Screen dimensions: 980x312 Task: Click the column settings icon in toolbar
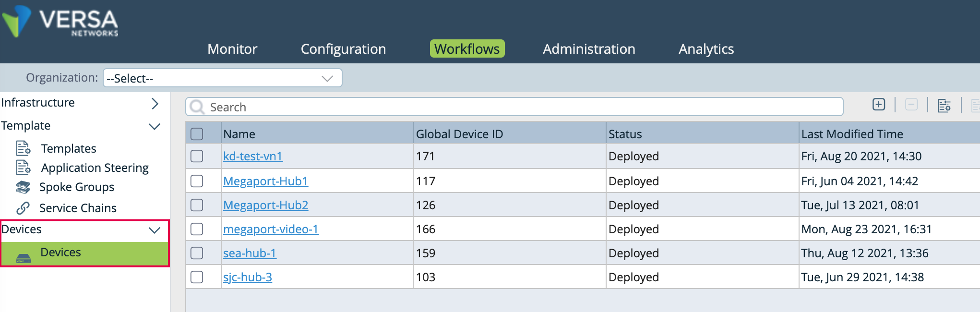click(944, 106)
